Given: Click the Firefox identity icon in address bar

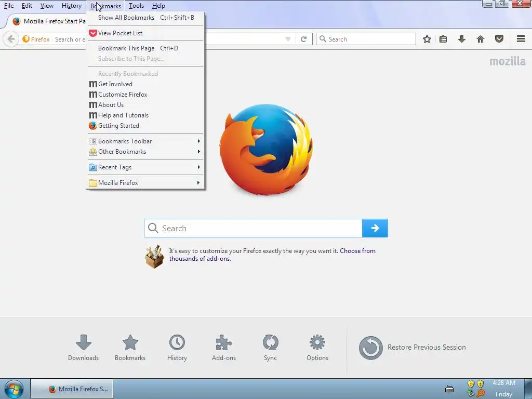Looking at the screenshot, I should (26, 39).
